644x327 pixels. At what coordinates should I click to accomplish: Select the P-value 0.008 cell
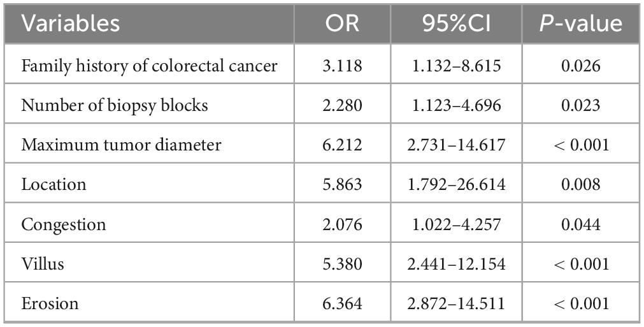(580, 184)
